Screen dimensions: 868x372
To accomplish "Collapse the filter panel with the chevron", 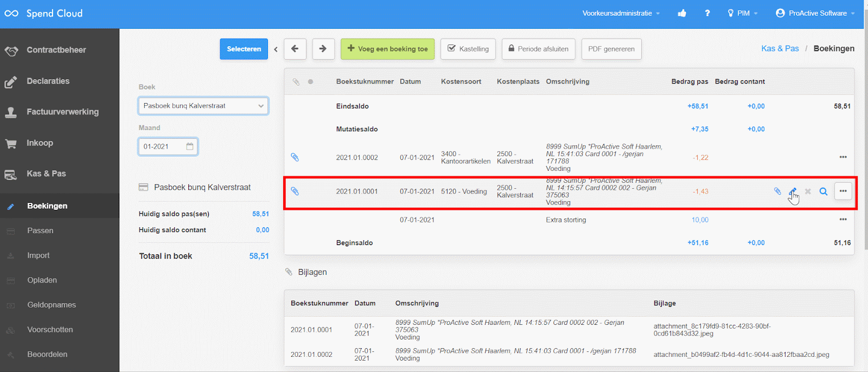I will coord(276,49).
